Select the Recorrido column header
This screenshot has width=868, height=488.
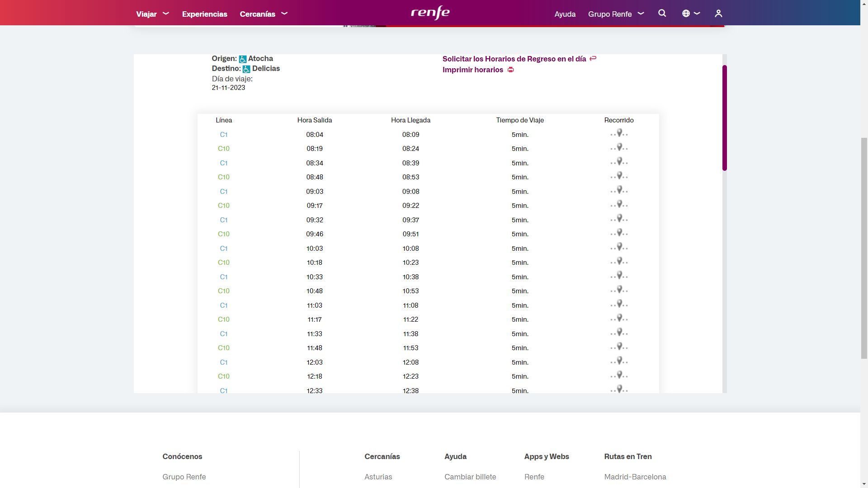(x=619, y=120)
